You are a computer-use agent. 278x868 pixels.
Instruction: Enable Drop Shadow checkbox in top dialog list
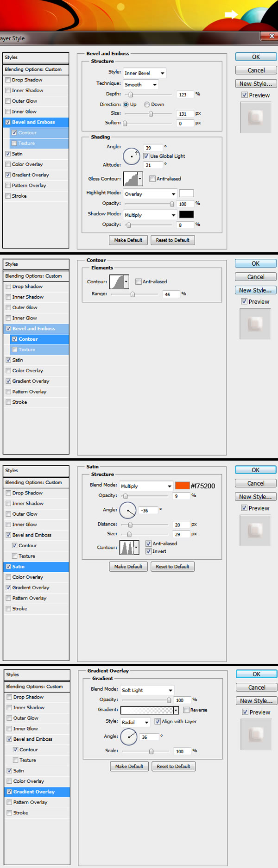[x=8, y=80]
